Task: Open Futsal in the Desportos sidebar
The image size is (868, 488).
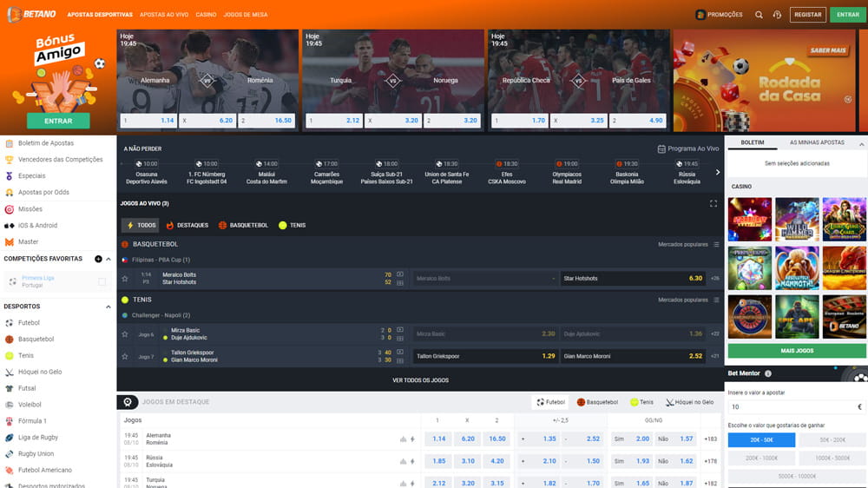Action: coord(27,388)
